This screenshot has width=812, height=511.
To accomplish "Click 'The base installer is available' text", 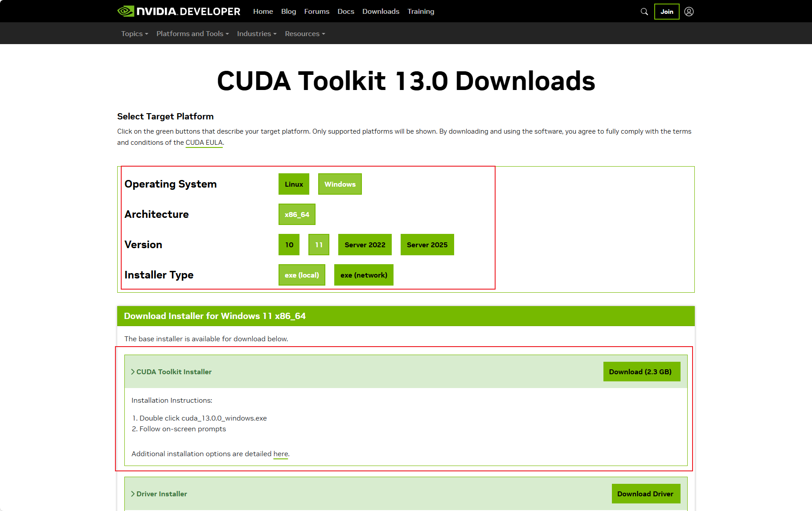I will click(x=206, y=339).
